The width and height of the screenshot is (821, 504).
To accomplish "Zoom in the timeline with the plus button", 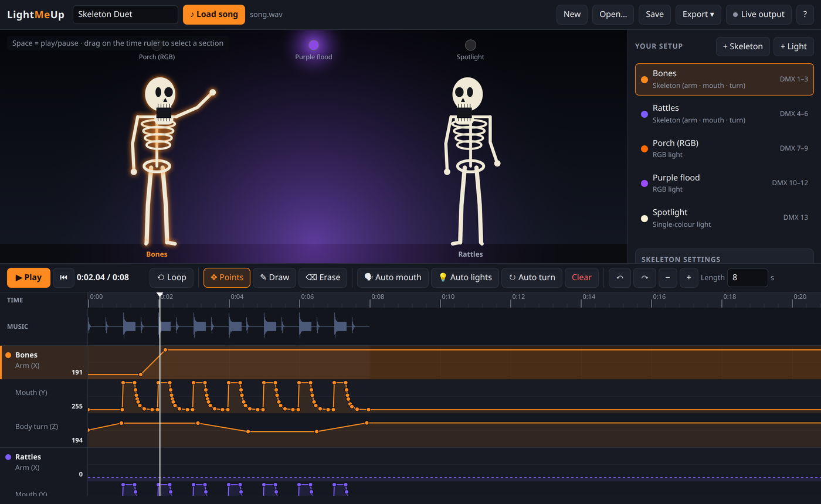I will pyautogui.click(x=689, y=277).
